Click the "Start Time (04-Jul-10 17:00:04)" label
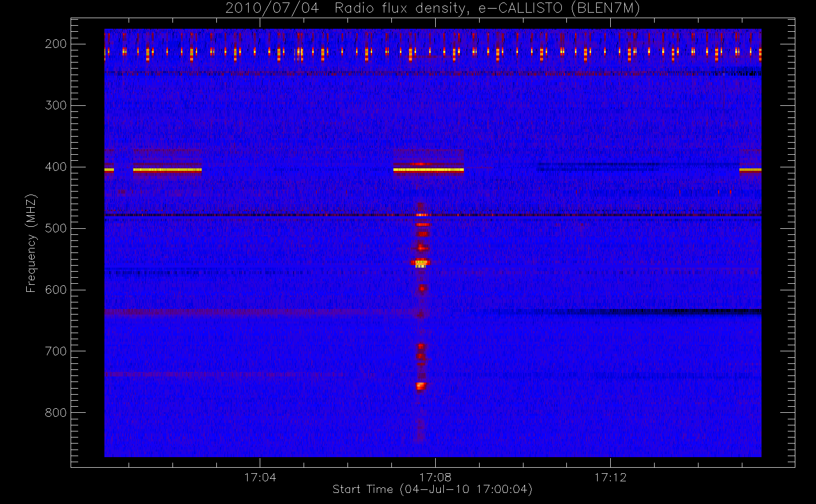 [x=433, y=489]
